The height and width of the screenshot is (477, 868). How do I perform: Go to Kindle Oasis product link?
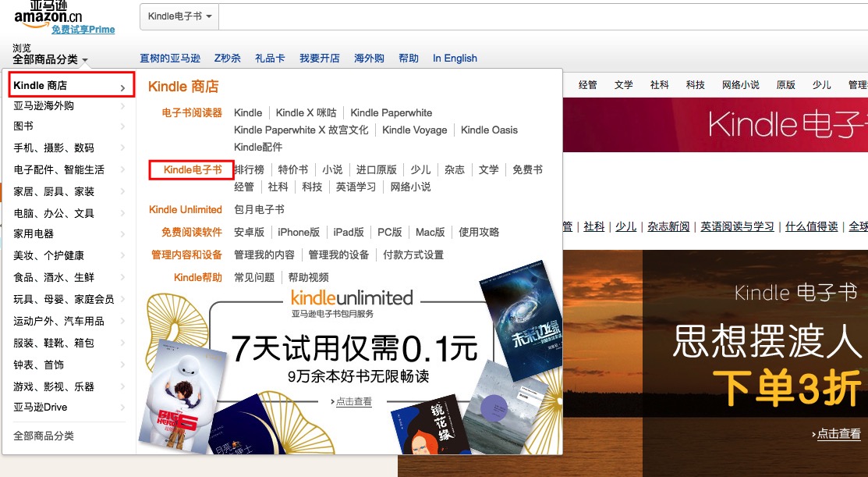(489, 130)
